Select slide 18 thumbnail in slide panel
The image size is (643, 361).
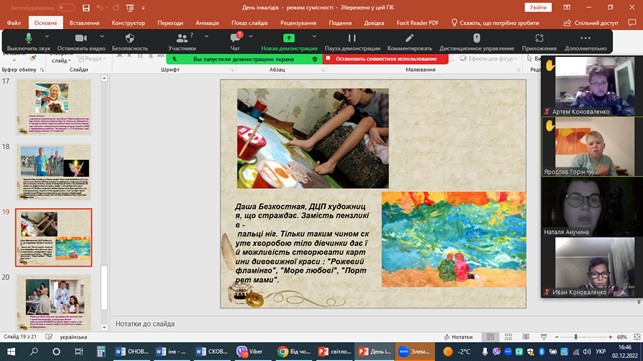coord(54,172)
